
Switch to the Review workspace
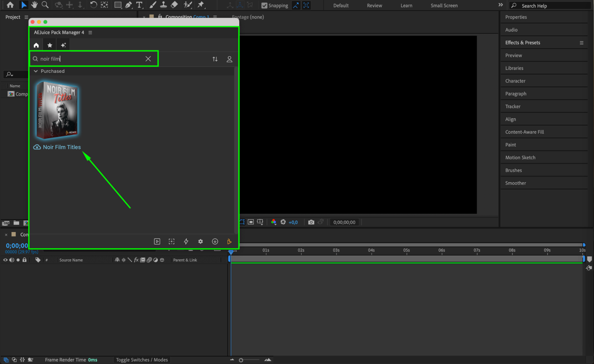point(374,5)
